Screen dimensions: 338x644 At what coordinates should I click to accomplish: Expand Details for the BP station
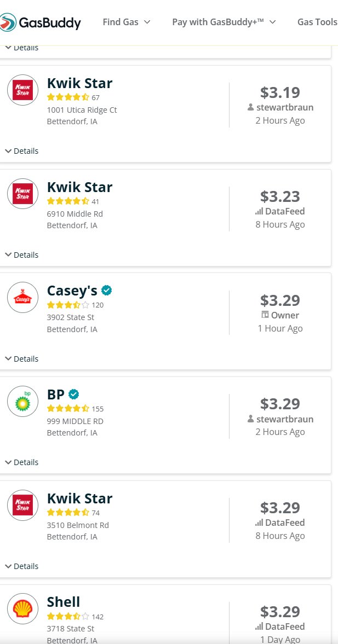(x=22, y=462)
